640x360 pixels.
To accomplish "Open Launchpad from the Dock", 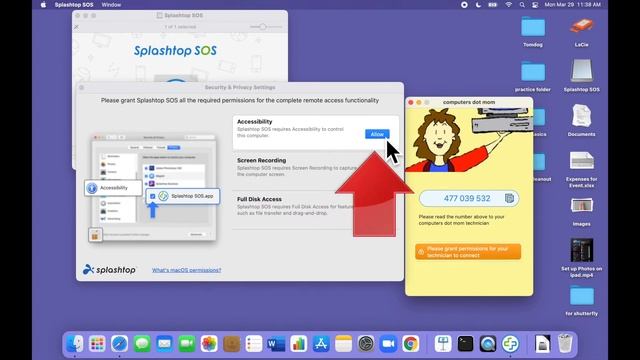I will pyautogui.click(x=97, y=344).
